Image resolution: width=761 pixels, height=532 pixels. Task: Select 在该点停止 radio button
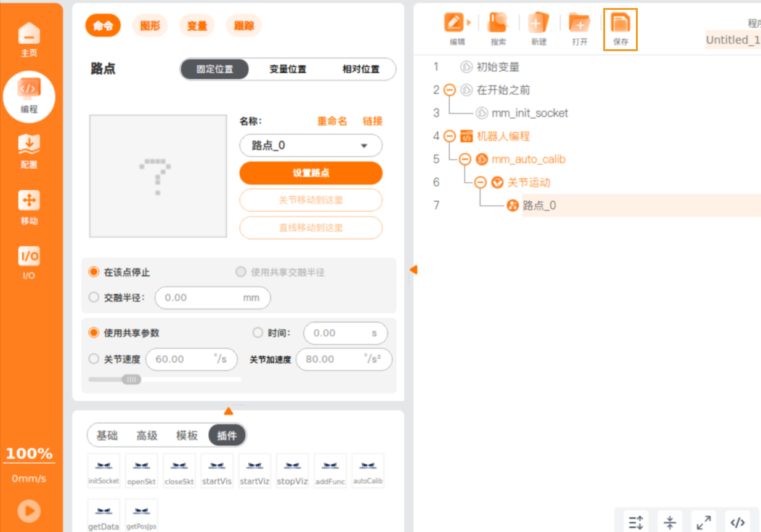click(94, 272)
